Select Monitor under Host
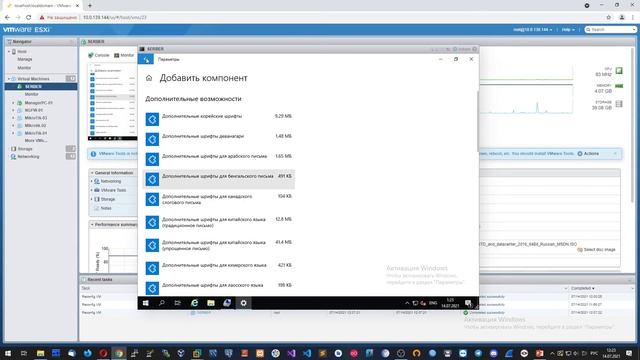This screenshot has width=640, height=360. 24,68
